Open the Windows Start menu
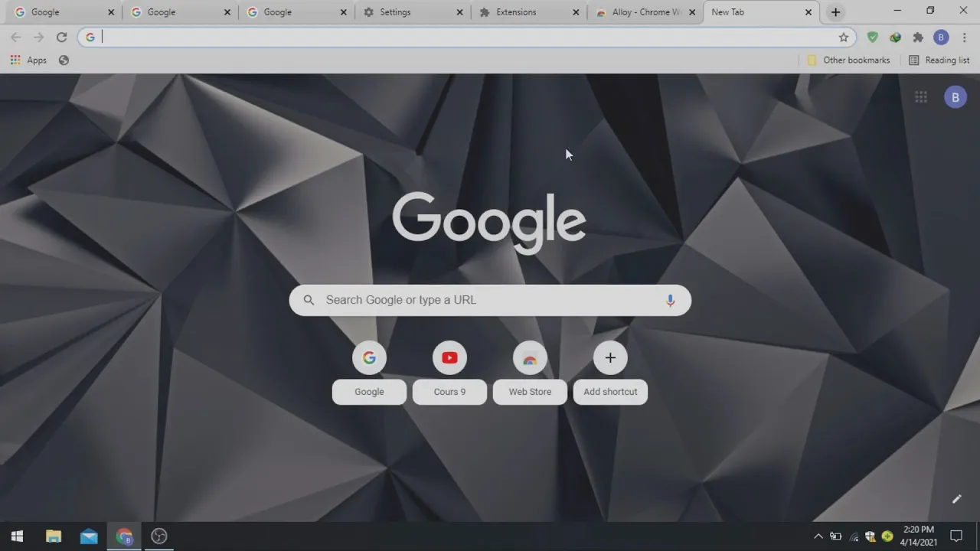The height and width of the screenshot is (551, 980). [x=17, y=536]
